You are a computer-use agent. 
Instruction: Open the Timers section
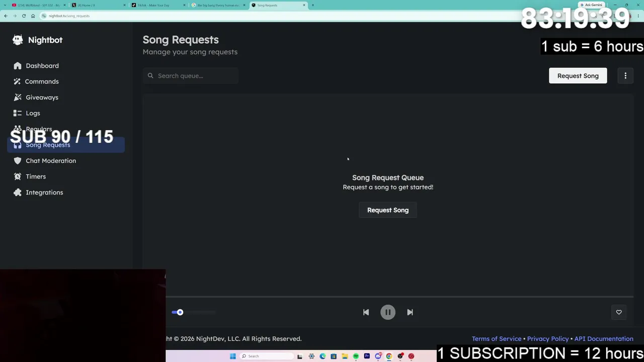tap(36, 176)
